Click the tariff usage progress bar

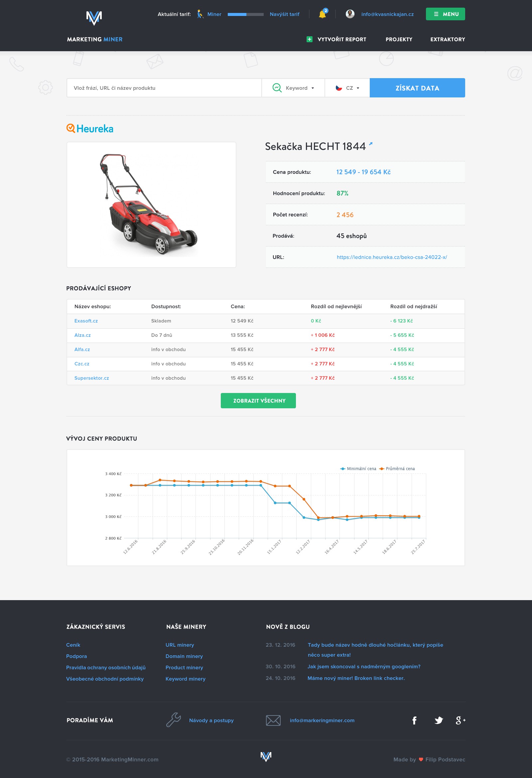245,14
